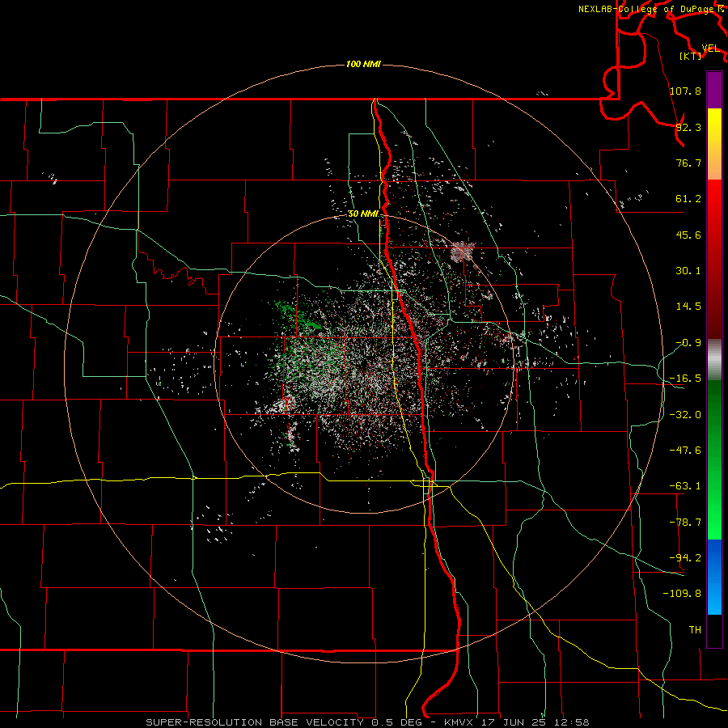728x728 pixels.
Task: Click the green segment of the color bar
Action: [x=714, y=459]
